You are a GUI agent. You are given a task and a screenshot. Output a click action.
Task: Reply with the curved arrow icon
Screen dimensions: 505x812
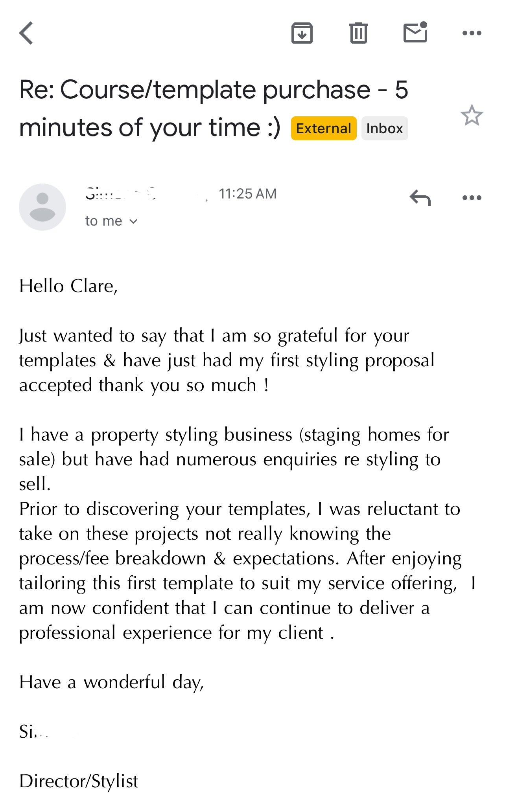[x=420, y=197]
